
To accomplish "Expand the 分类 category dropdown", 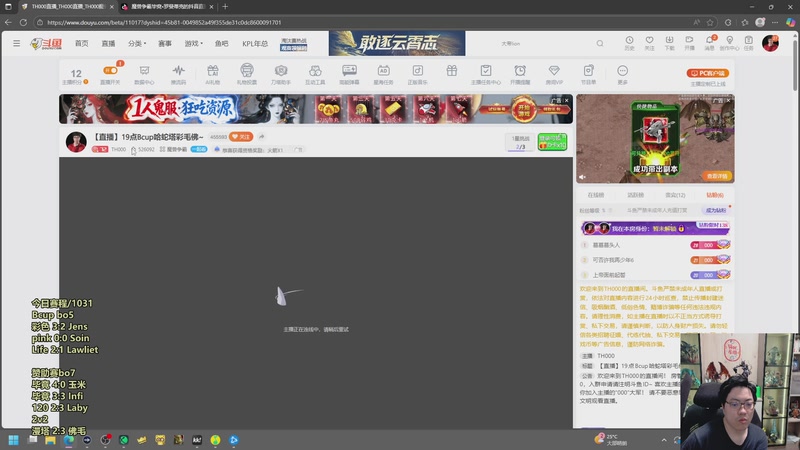I will click(x=137, y=43).
